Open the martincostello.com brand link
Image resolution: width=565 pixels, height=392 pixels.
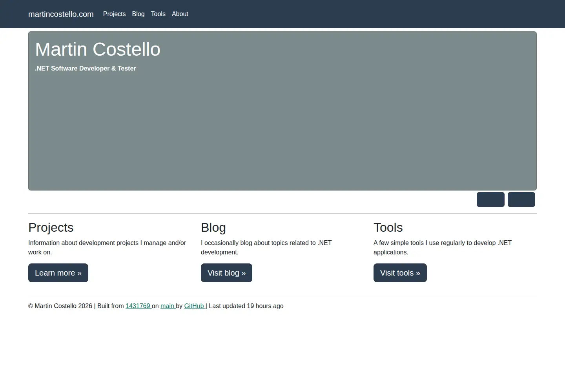(x=61, y=14)
